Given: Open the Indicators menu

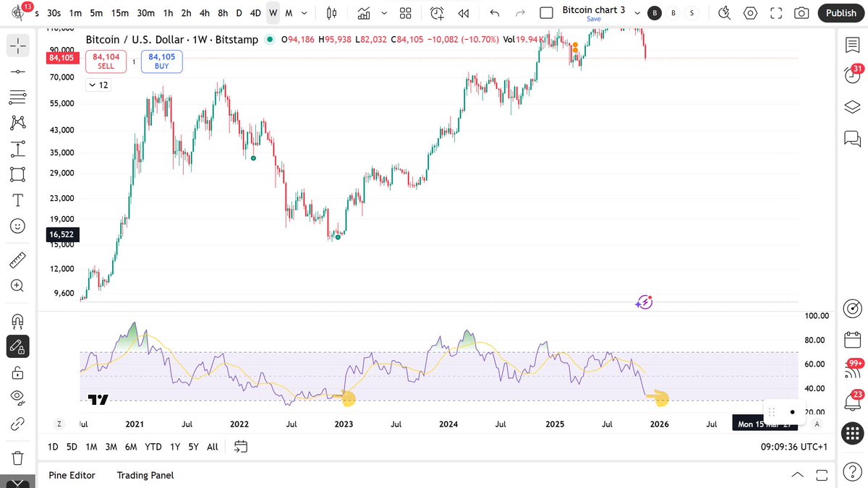Looking at the screenshot, I should coord(364,13).
